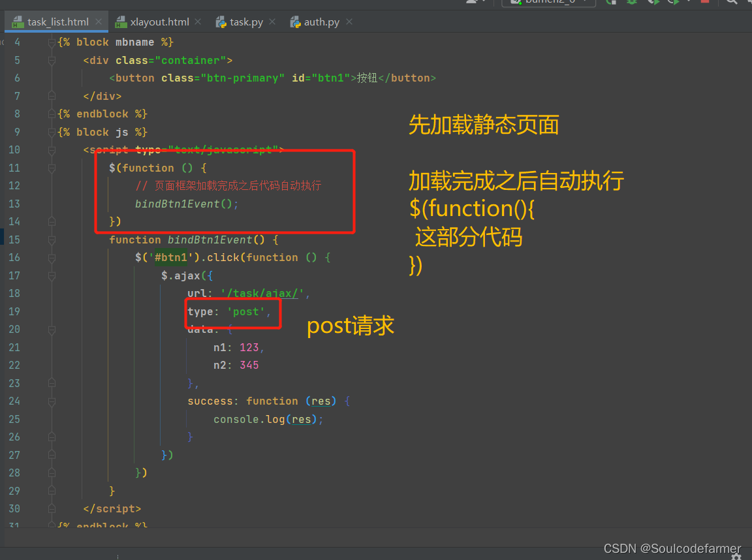Click 'mbname' on line 4
The width and height of the screenshot is (752, 560).
(x=134, y=42)
